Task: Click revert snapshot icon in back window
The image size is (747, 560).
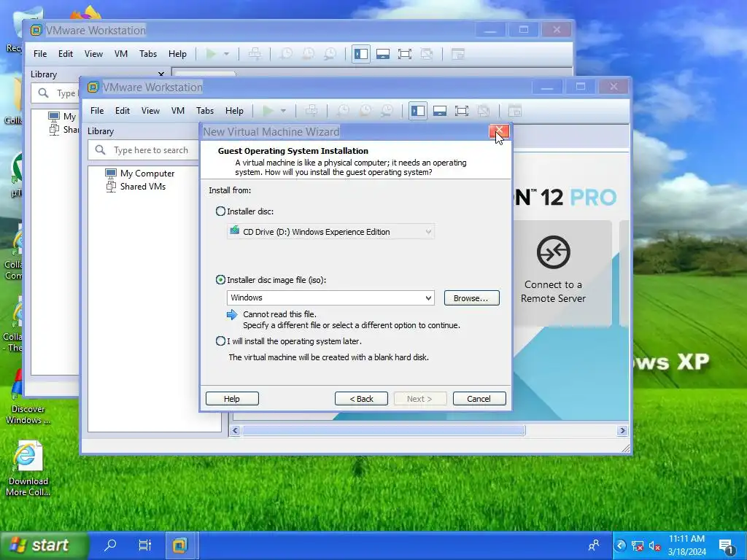Action: 309,54
